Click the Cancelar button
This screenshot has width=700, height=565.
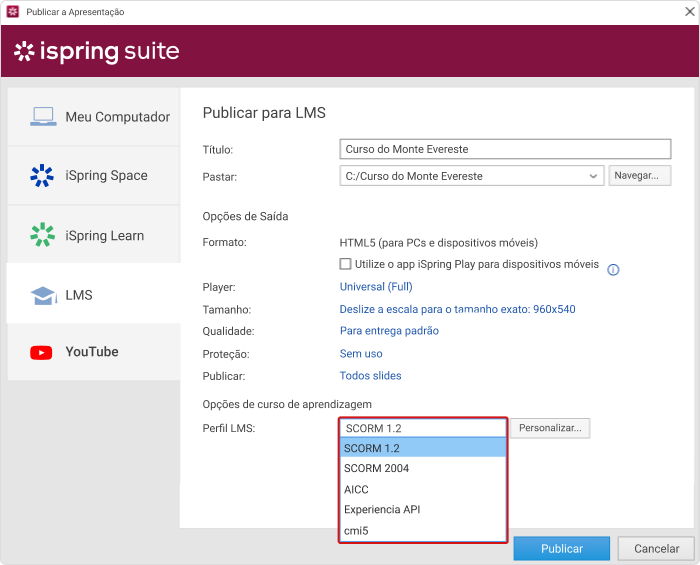[656, 548]
